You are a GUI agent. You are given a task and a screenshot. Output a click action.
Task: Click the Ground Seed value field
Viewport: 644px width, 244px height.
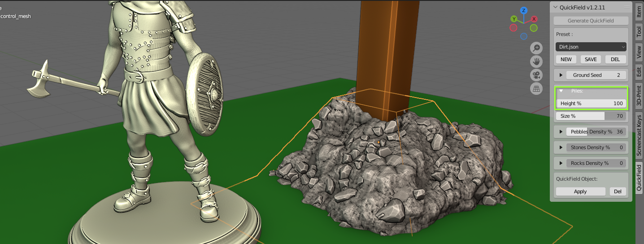(x=596, y=75)
